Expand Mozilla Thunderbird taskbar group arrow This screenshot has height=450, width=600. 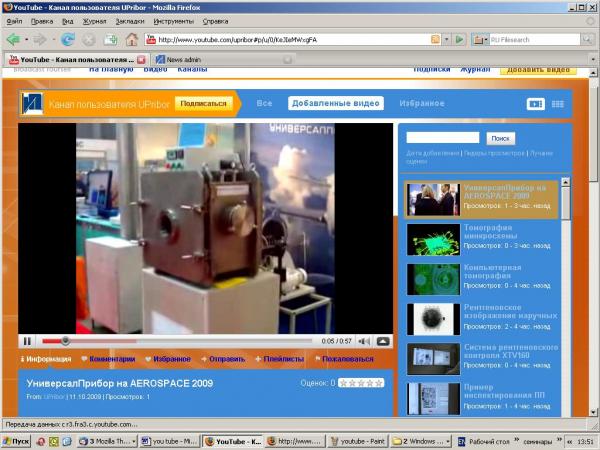(x=134, y=442)
